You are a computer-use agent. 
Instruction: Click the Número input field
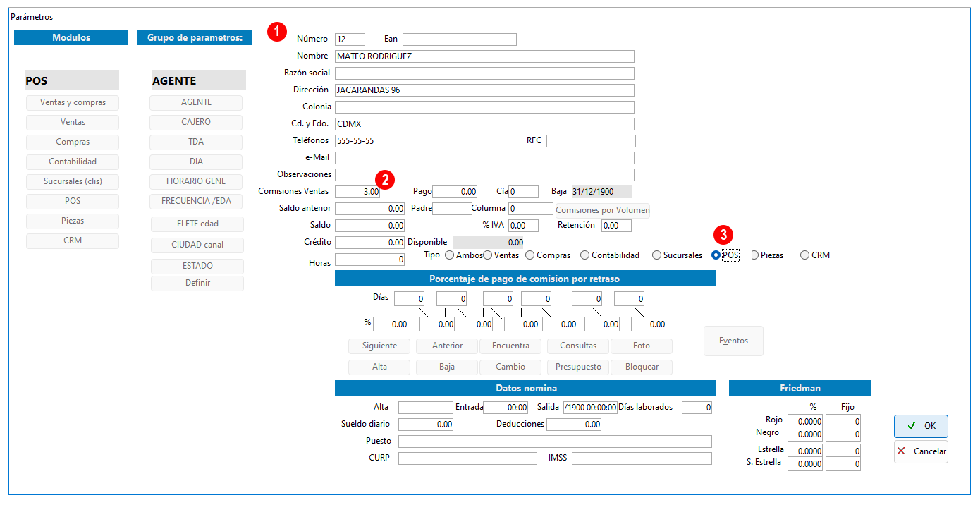tap(350, 39)
